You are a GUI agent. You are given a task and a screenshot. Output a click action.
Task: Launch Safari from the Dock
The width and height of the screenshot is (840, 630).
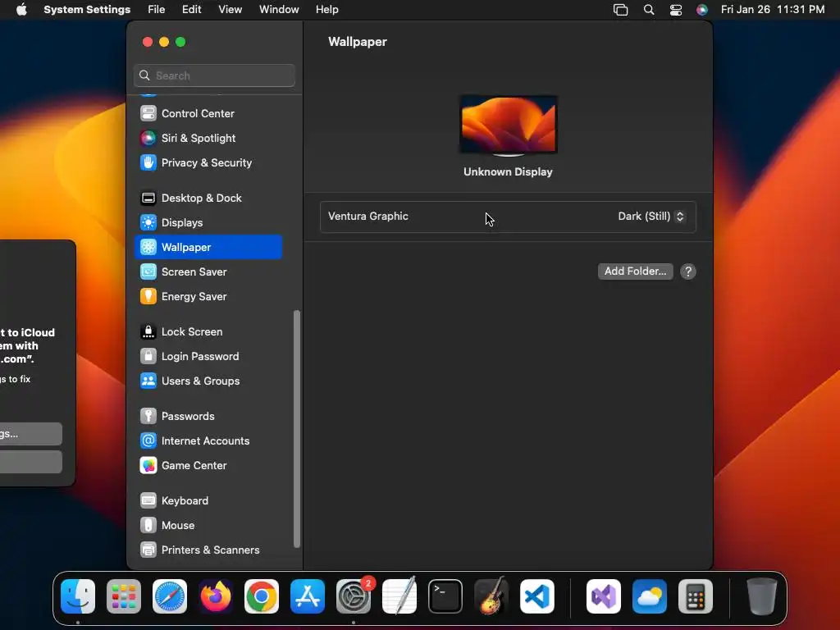170,596
